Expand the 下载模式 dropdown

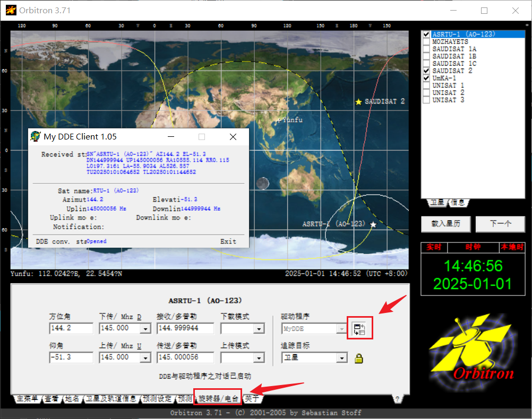(x=259, y=329)
